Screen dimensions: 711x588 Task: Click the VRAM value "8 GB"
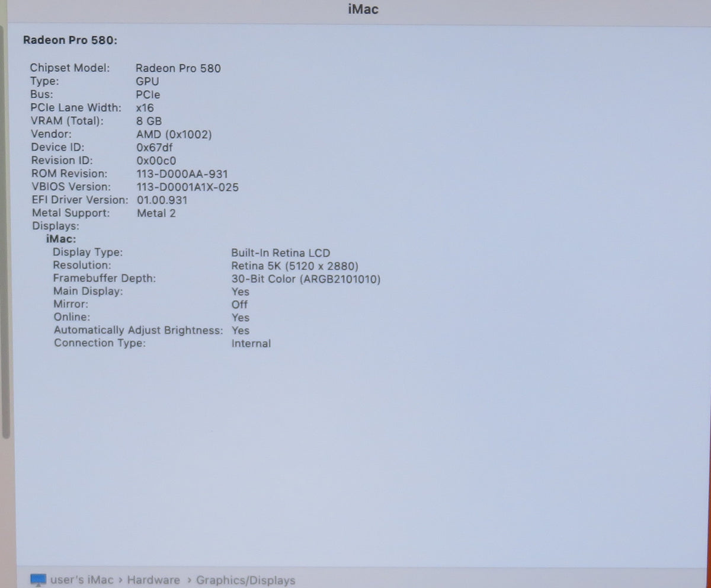coord(149,121)
